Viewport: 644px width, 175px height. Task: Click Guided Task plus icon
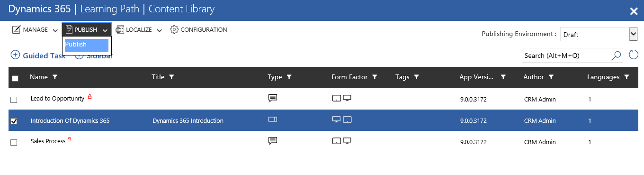15,55
